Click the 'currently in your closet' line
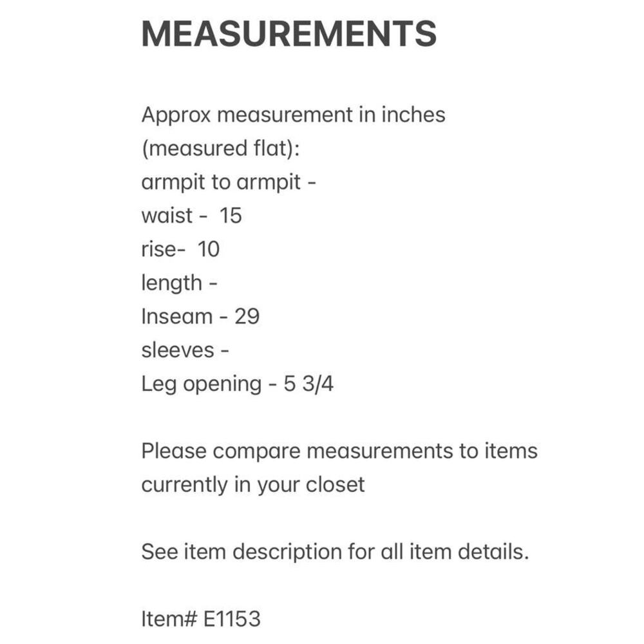Image resolution: width=644 pixels, height=644 pixels. 253,485
